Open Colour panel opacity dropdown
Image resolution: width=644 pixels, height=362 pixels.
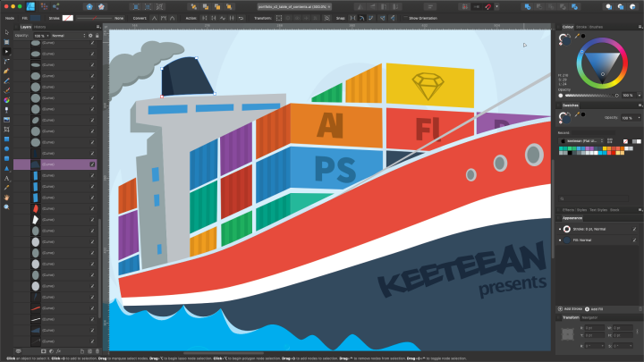point(640,96)
